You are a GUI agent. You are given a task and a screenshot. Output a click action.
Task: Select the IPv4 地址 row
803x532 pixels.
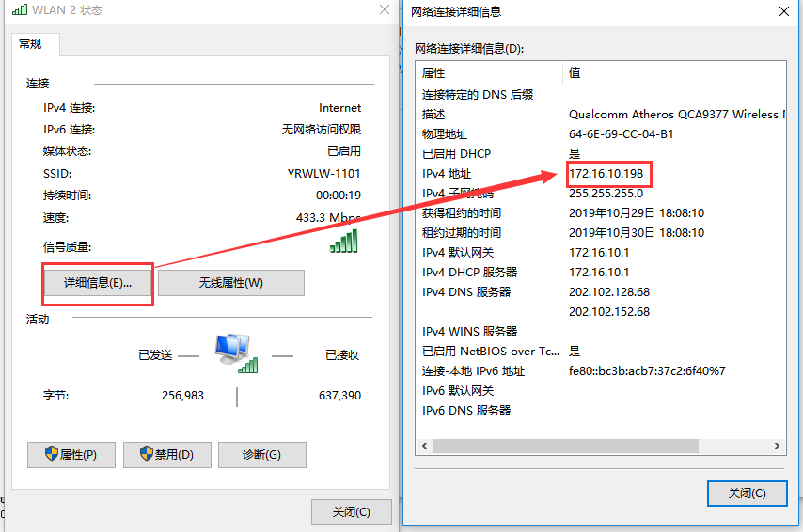pyautogui.click(x=447, y=174)
